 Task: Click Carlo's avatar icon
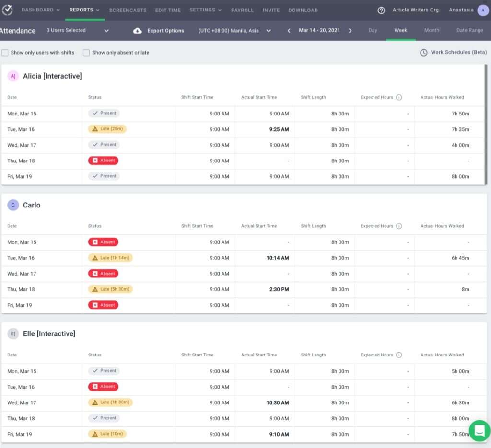coord(13,205)
